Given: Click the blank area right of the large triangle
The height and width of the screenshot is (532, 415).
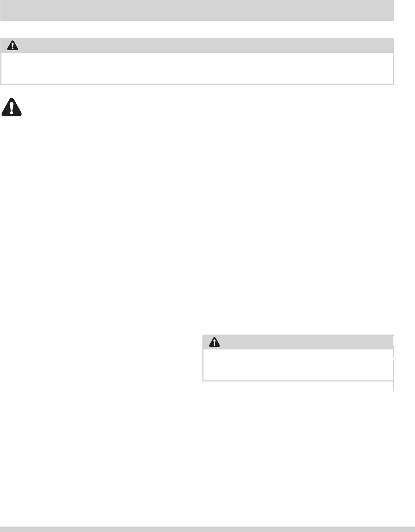Looking at the screenshot, I should pyautogui.click(x=109, y=108).
